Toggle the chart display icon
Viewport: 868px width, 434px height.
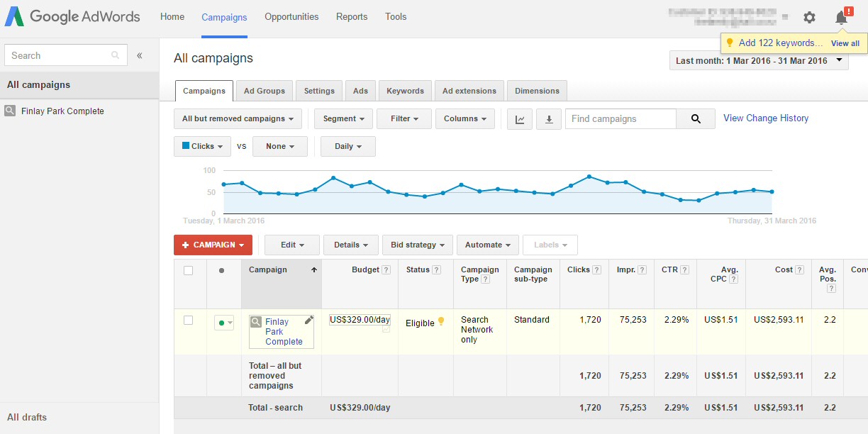coord(520,119)
